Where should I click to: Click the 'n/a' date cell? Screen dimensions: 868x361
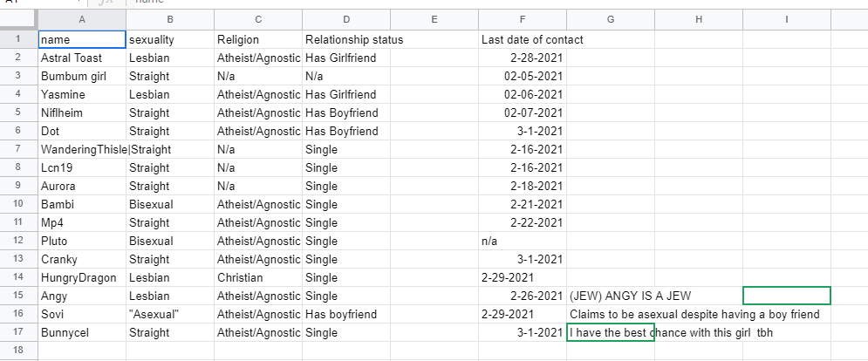click(x=522, y=241)
